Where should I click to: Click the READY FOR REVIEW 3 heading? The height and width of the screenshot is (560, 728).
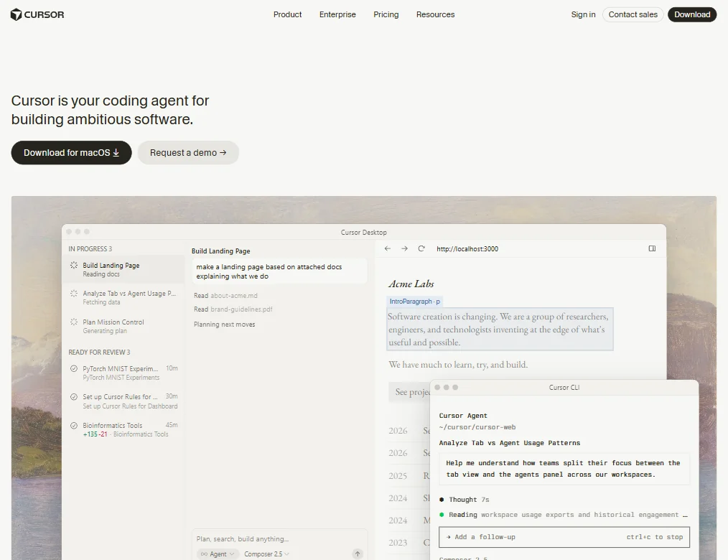coord(99,353)
